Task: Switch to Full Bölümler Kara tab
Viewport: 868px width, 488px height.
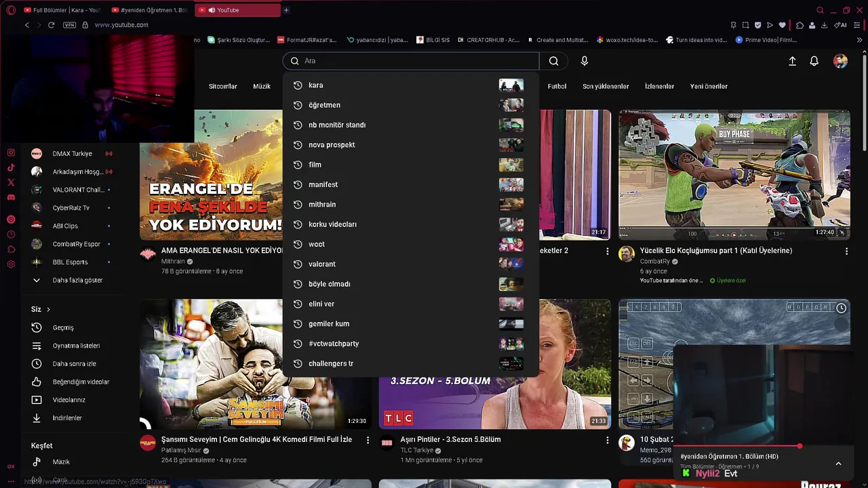Action: (x=62, y=10)
